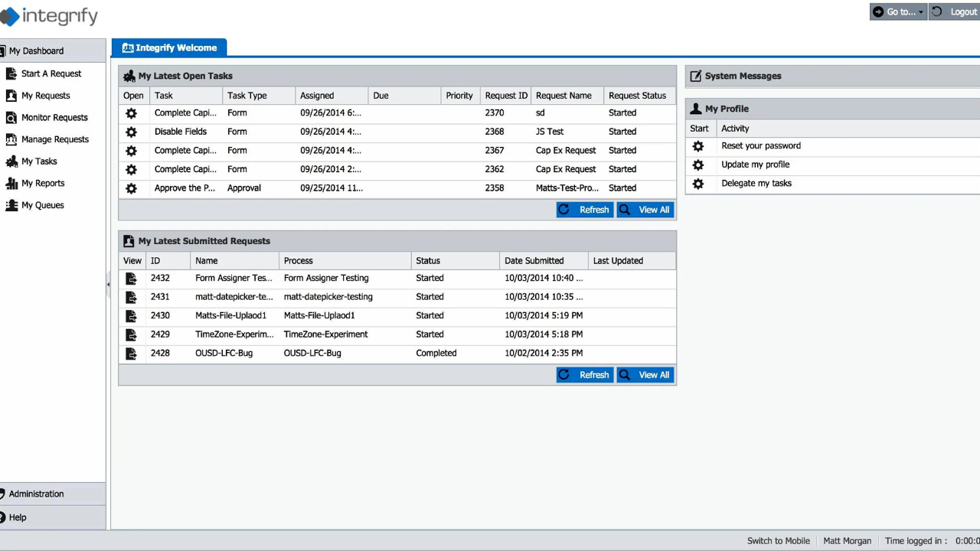Log out using the Logout button
Viewport: 980px width, 551px height.
[955, 11]
